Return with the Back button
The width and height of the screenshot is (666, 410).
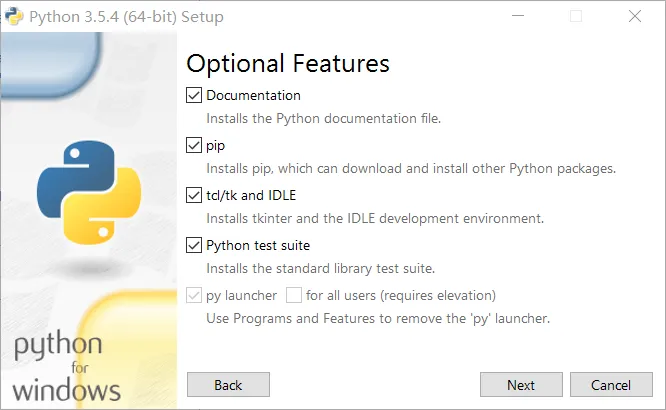[228, 385]
